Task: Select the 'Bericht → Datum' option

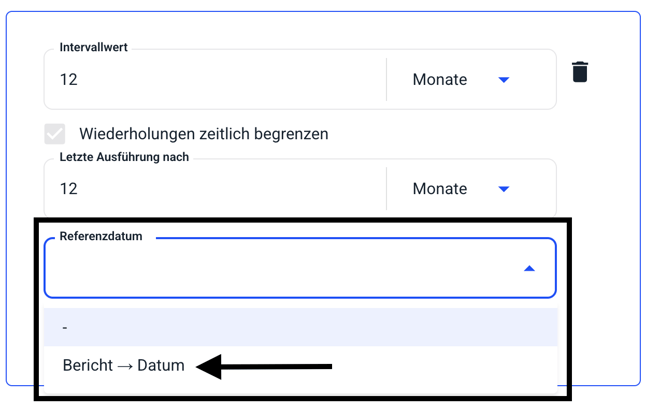Action: [x=124, y=365]
